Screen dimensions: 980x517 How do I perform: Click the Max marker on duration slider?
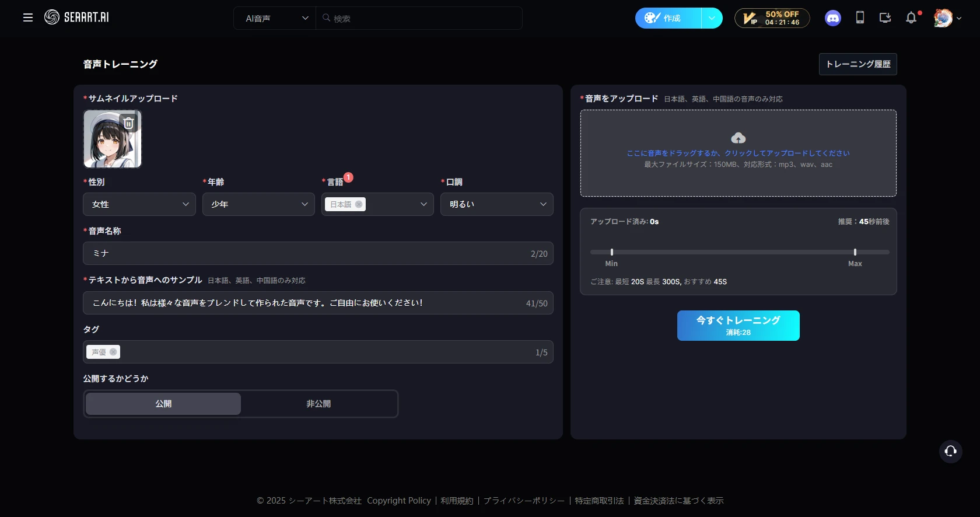[x=855, y=252]
